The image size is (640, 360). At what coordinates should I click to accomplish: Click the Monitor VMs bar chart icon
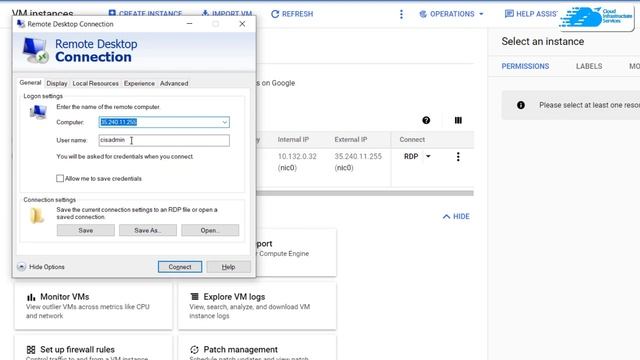pyautogui.click(x=31, y=297)
